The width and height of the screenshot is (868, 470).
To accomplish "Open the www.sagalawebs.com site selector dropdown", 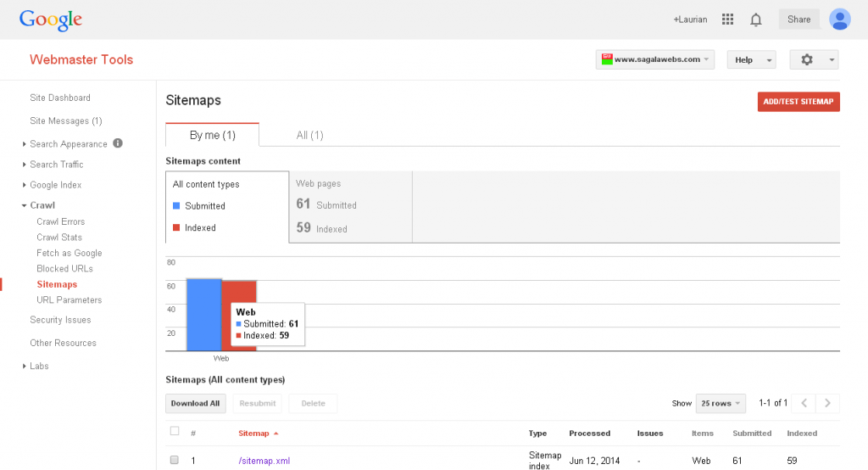I will pos(655,59).
